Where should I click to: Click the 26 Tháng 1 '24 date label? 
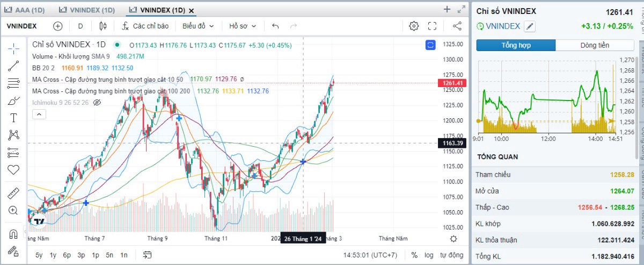click(303, 239)
